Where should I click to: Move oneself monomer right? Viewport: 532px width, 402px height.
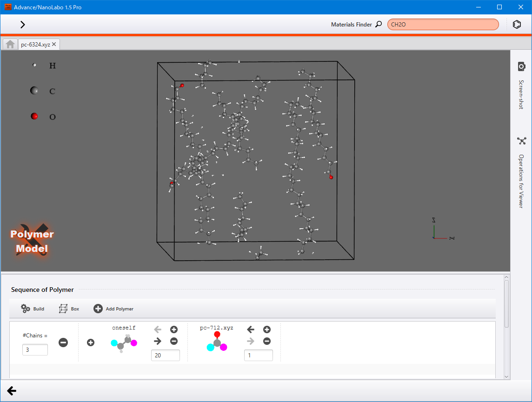coord(158,341)
